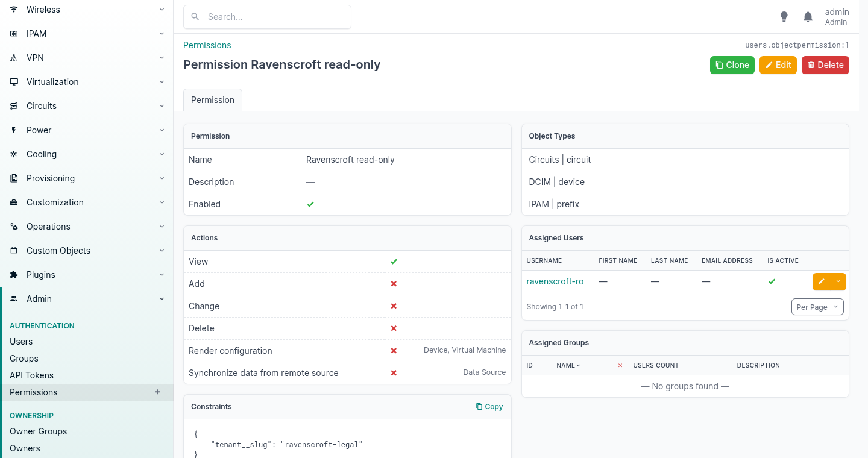868x458 pixels.
Task: Click the Power lightning bolt icon
Action: click(x=14, y=130)
